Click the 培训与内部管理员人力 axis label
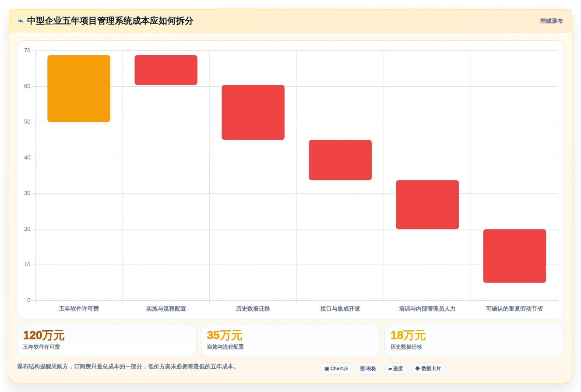The image size is (581, 392). 427,309
